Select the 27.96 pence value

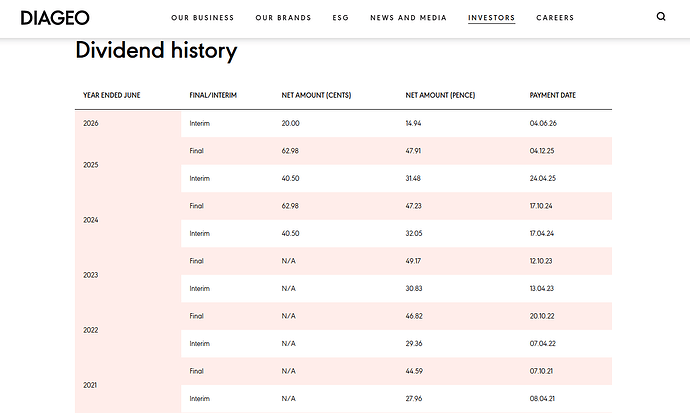click(414, 398)
